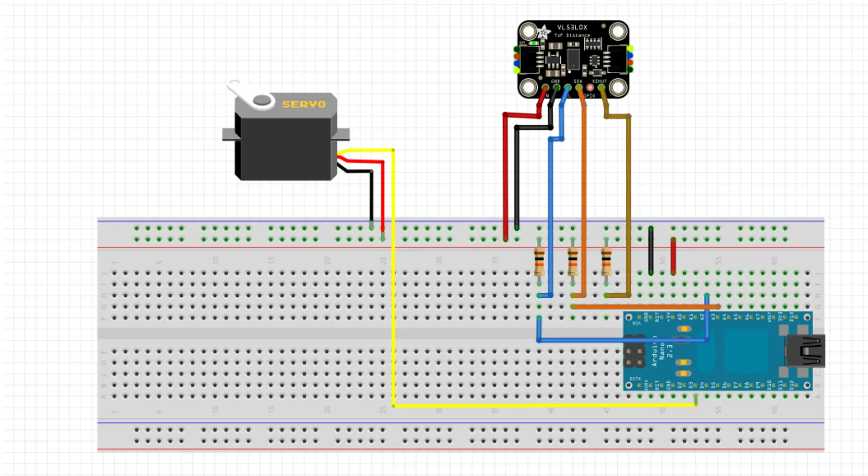Screen dimensions: 868x476
Task: Select the leftmost resistor on breadboard
Action: click(539, 262)
